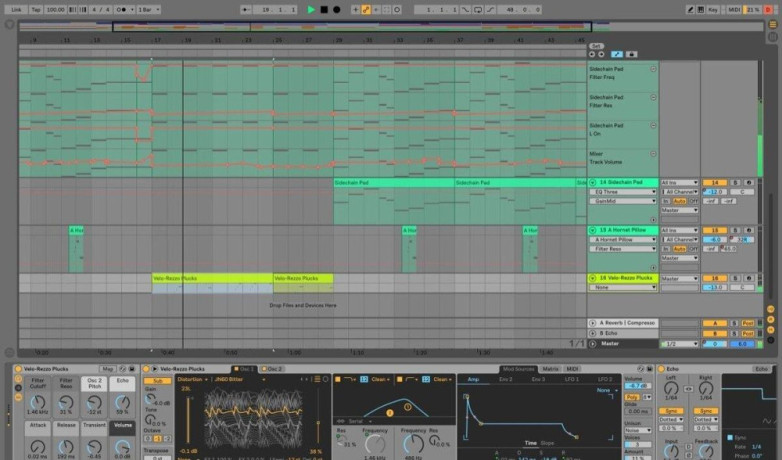This screenshot has height=460, width=782.
Task: Click the lock envelopes icon
Action: (x=631, y=54)
